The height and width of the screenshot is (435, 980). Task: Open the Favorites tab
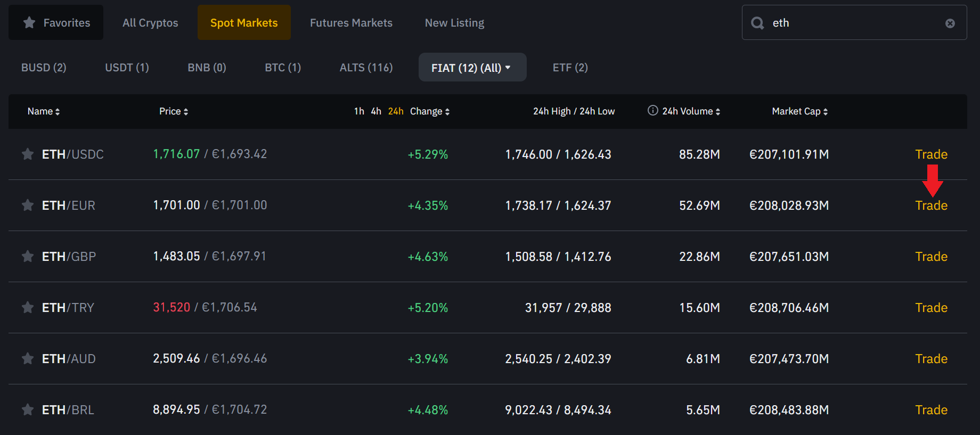56,23
